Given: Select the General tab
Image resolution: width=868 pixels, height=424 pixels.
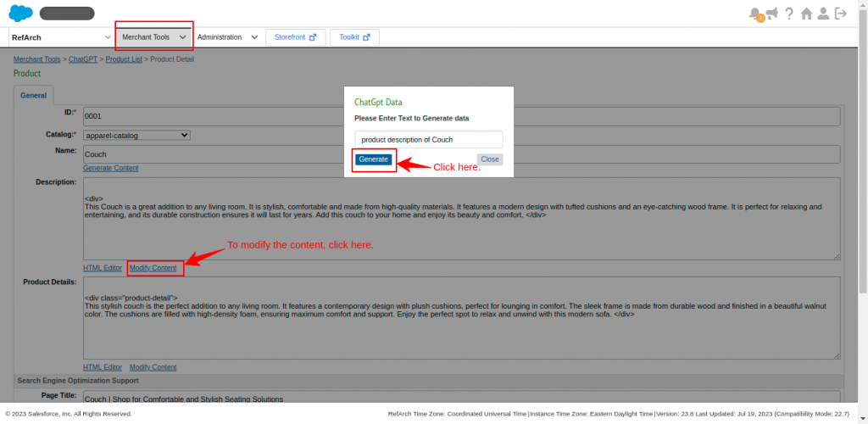Looking at the screenshot, I should [33, 96].
